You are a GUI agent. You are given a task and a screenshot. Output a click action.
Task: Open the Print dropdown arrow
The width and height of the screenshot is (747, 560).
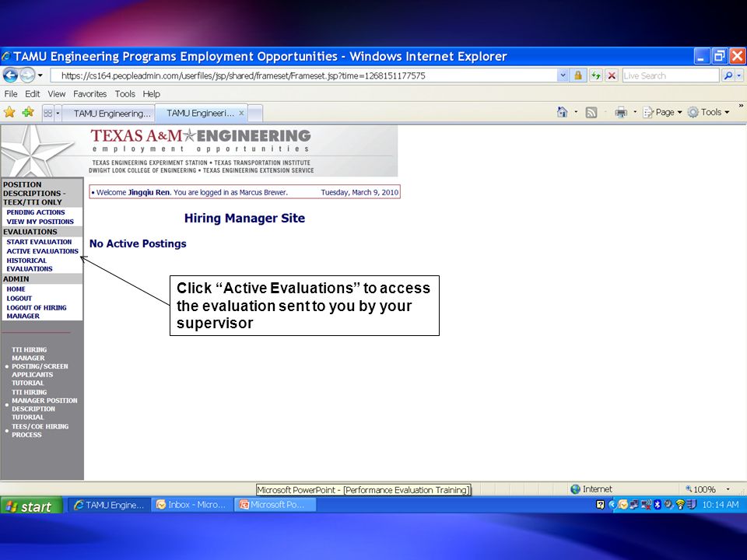(635, 112)
